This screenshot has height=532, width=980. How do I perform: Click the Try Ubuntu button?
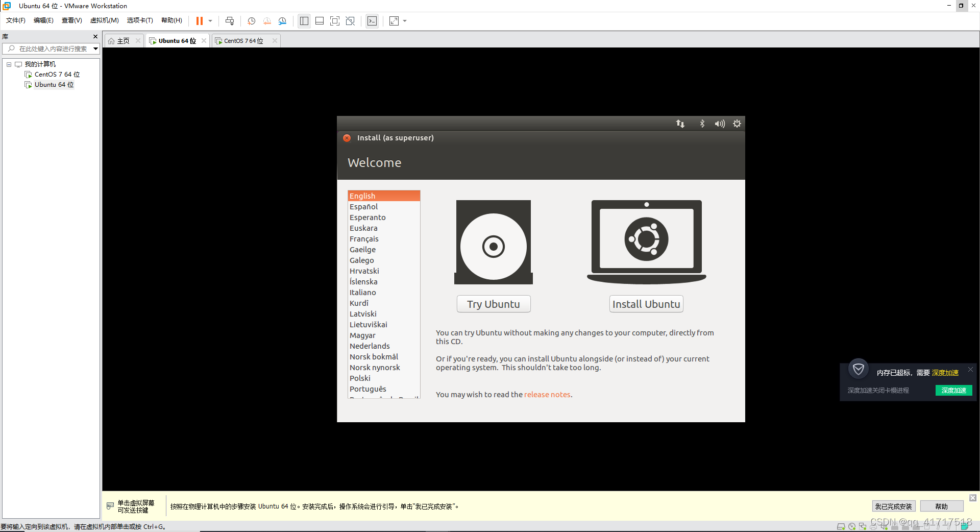(x=494, y=304)
